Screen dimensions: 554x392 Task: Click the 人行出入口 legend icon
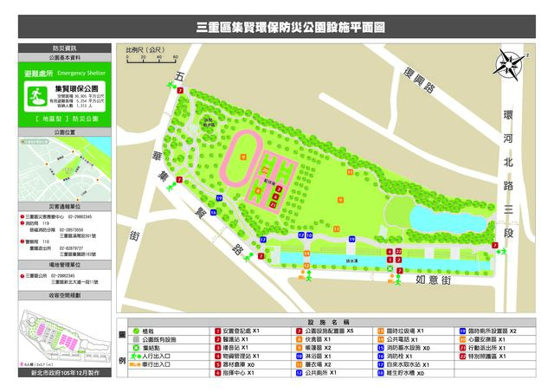point(136,357)
